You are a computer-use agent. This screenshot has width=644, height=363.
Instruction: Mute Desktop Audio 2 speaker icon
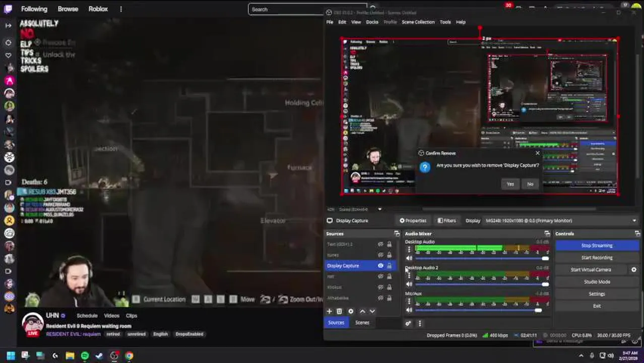pyautogui.click(x=409, y=284)
